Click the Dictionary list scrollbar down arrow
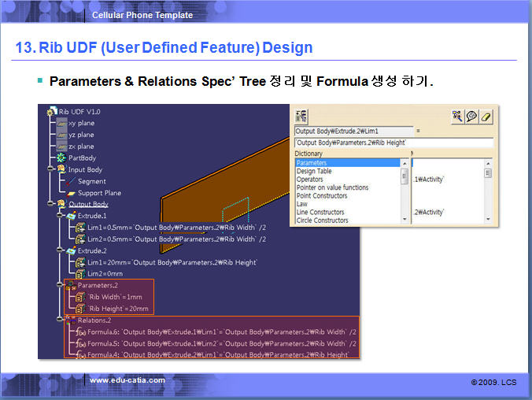The image size is (532, 400). tap(405, 220)
